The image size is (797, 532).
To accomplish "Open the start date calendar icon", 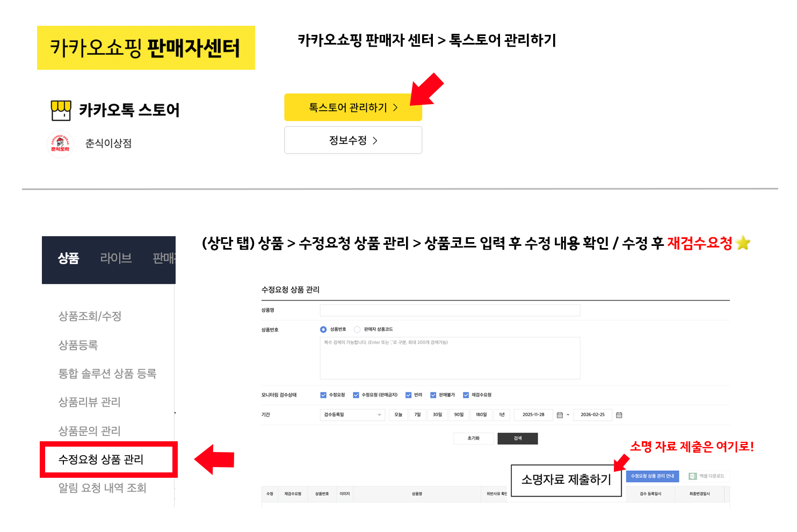I will pyautogui.click(x=560, y=415).
